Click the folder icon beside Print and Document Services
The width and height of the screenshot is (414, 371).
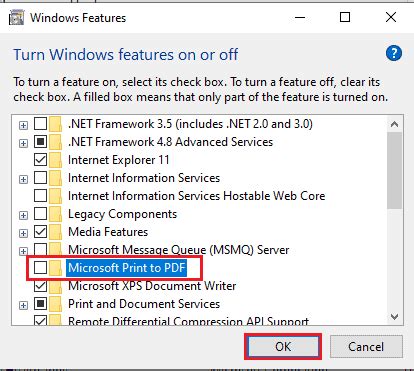(x=56, y=304)
